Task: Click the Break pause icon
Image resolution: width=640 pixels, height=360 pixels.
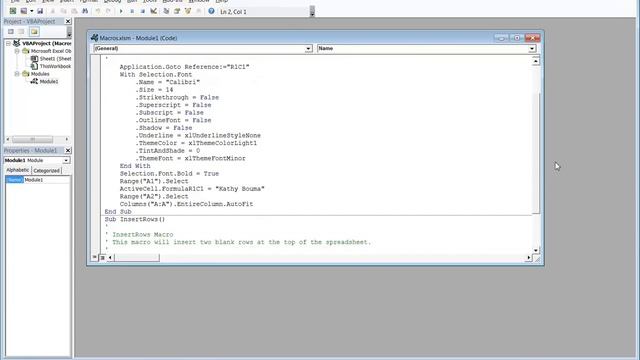Action: tap(132, 11)
